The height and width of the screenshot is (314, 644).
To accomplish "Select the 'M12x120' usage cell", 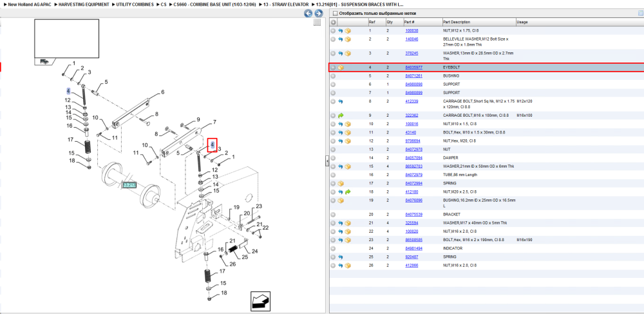I will click(x=524, y=101).
